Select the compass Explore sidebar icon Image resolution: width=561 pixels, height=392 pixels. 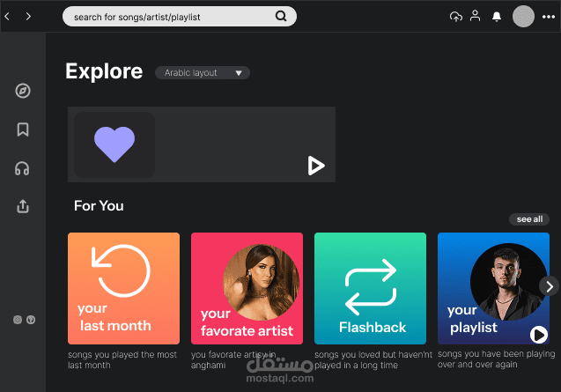click(x=23, y=91)
